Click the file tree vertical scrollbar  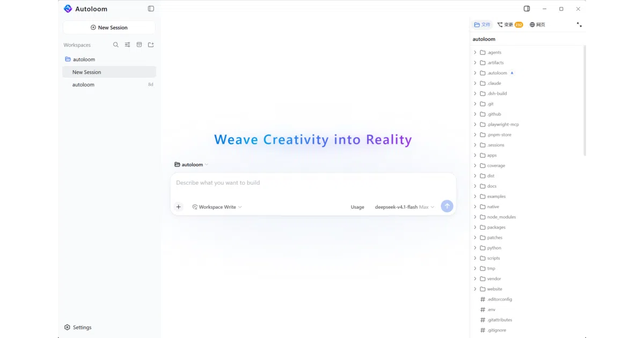[x=584, y=101]
